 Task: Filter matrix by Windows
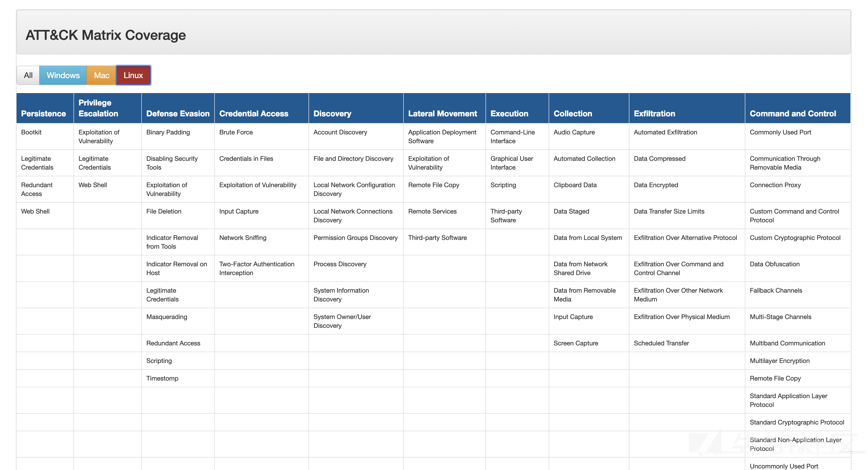pyautogui.click(x=63, y=75)
